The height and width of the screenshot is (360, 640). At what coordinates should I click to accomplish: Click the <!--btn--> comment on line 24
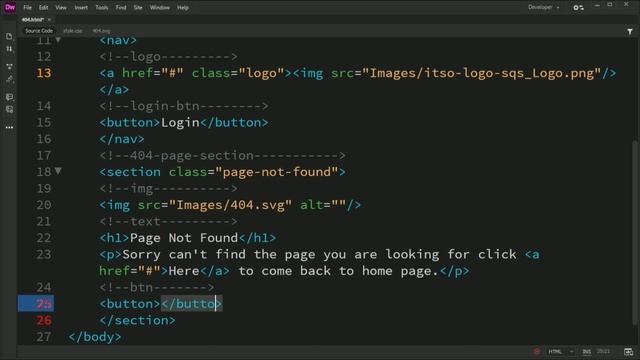[x=157, y=287]
